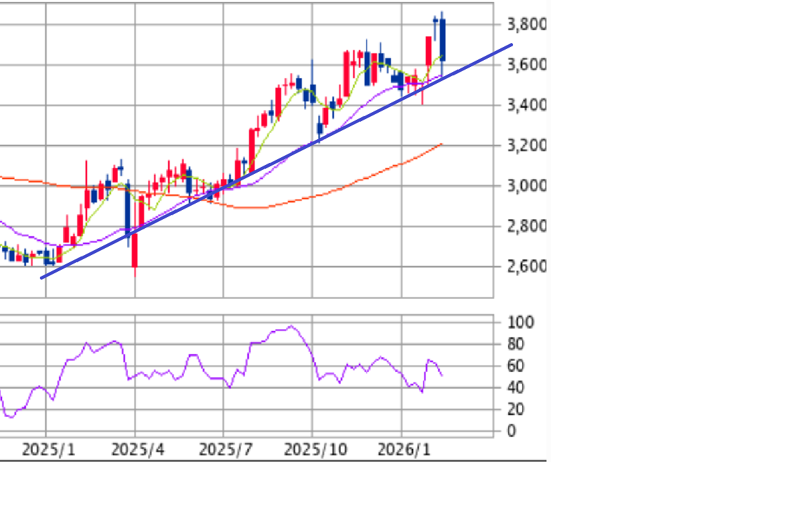Select the 2025/1 date label

click(48, 450)
